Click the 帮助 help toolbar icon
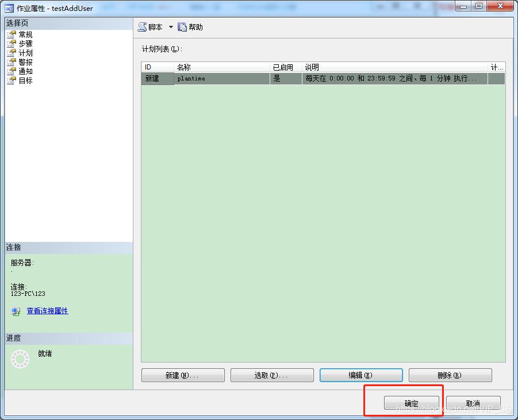This screenshot has width=518, height=420. coord(182,27)
